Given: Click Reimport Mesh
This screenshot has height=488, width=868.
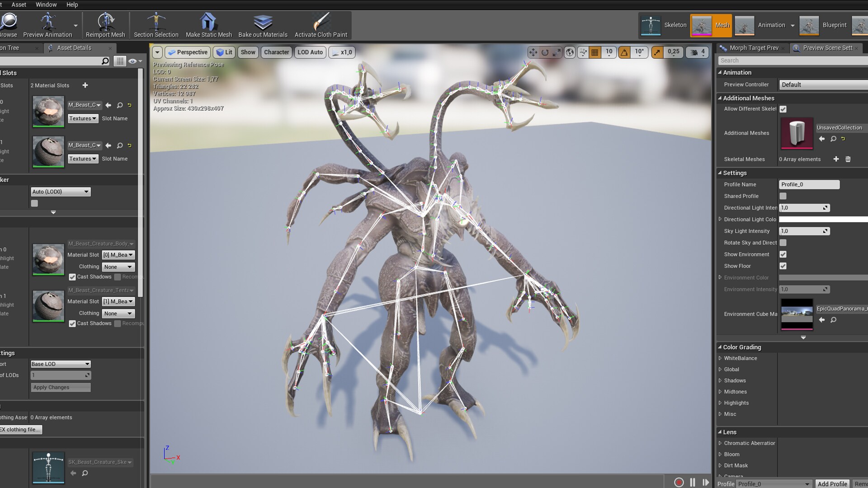Looking at the screenshot, I should click(105, 25).
